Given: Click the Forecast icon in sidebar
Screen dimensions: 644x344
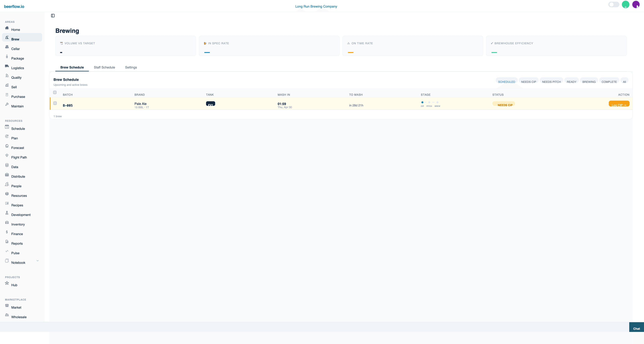Looking at the screenshot, I should click(7, 146).
